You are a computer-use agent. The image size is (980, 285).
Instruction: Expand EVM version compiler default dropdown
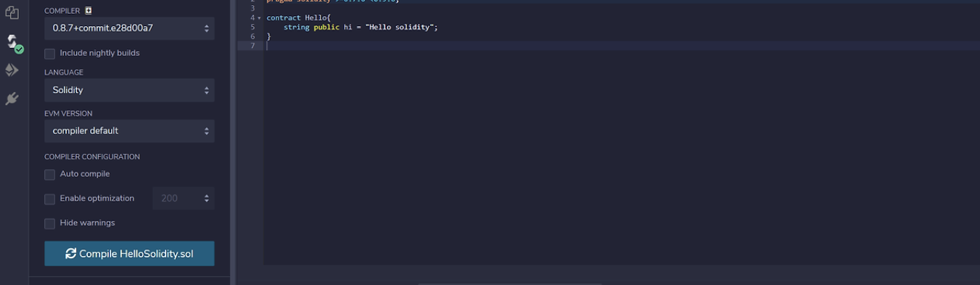coord(129,131)
